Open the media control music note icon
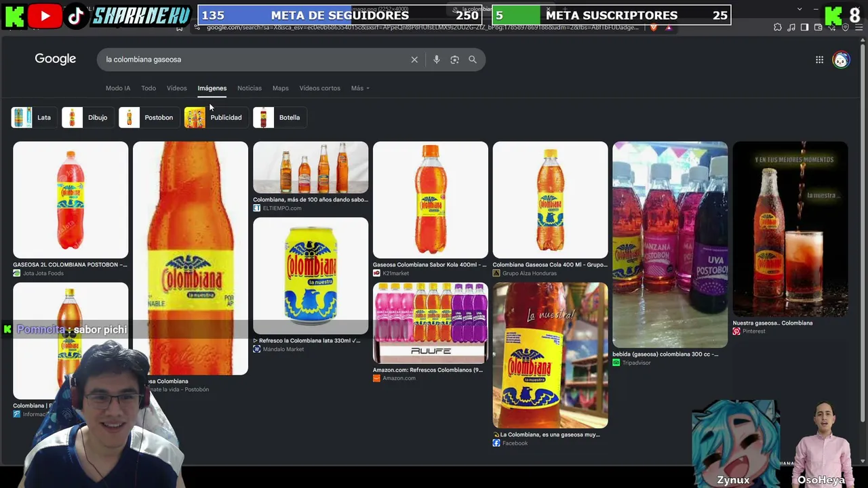The width and height of the screenshot is (868, 488). [791, 27]
